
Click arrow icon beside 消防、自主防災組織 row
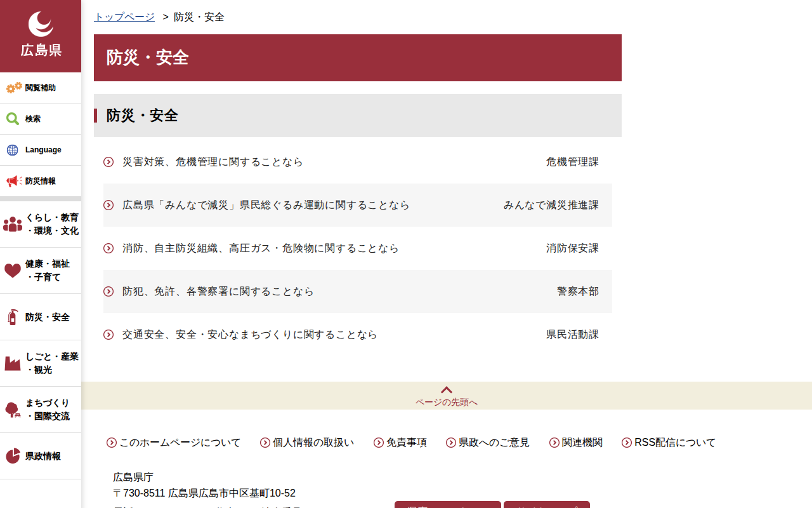[x=108, y=248]
